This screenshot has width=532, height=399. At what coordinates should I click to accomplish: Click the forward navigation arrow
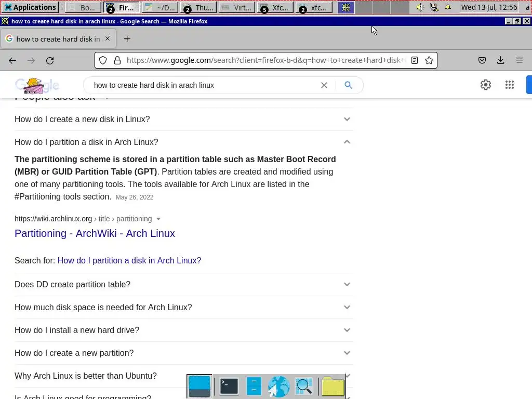(x=31, y=60)
